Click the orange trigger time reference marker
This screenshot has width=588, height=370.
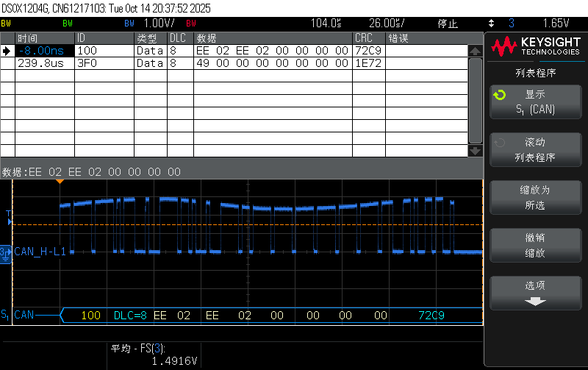[x=60, y=182]
